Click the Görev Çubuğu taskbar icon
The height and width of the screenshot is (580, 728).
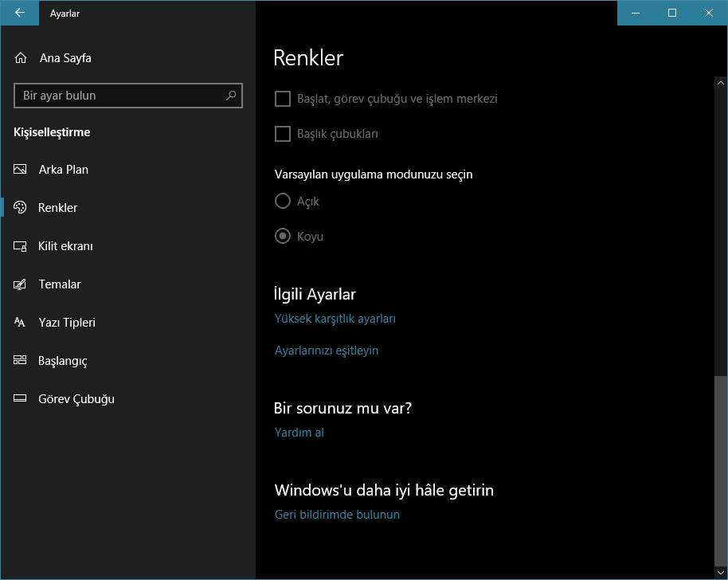coord(21,399)
